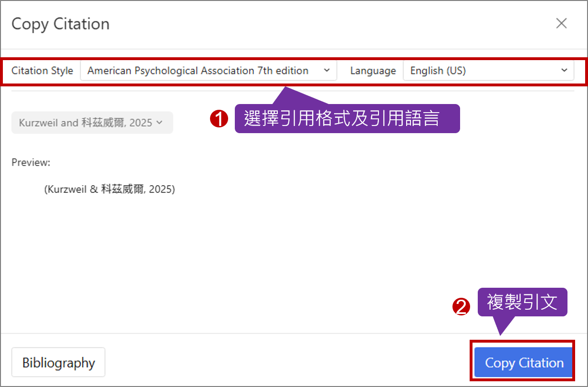Open the Citation Style dropdown
This screenshot has width=588, height=387.
[208, 71]
